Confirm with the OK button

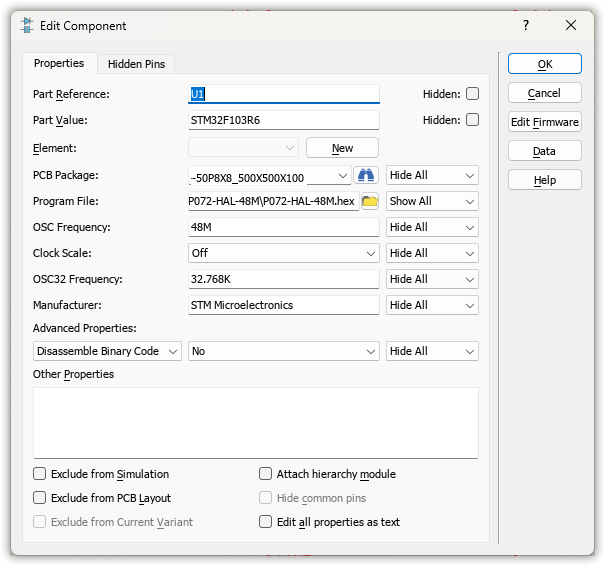tap(544, 64)
